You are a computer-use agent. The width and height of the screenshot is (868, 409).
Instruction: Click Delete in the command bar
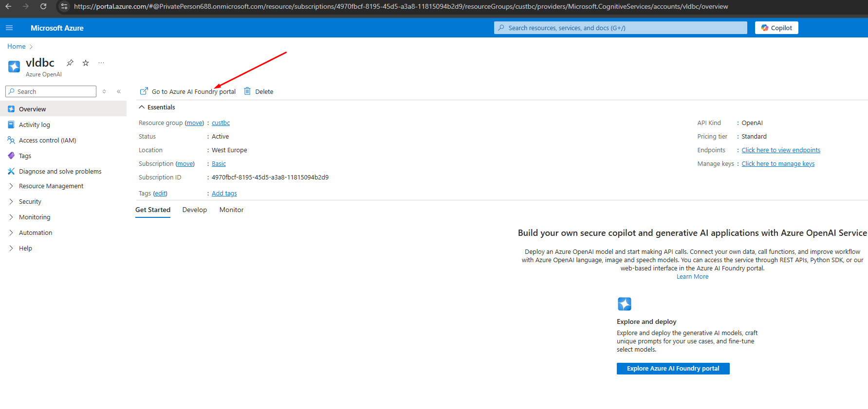click(x=259, y=91)
